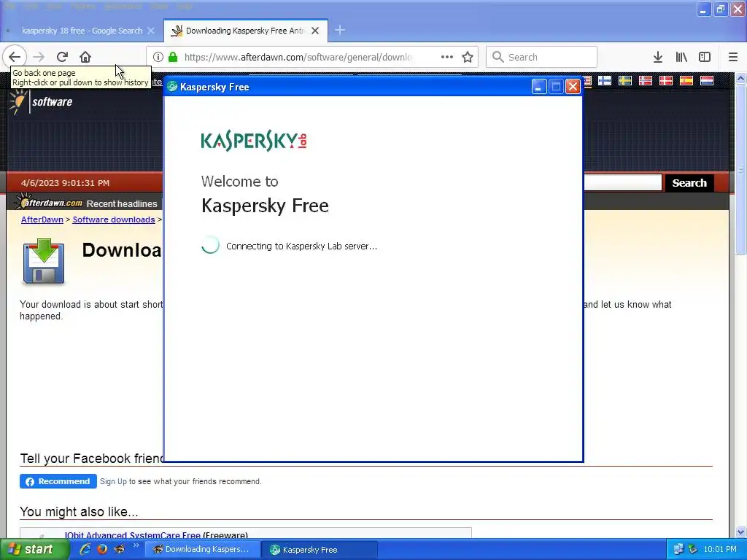Open page actions three-dot menu

[447, 57]
